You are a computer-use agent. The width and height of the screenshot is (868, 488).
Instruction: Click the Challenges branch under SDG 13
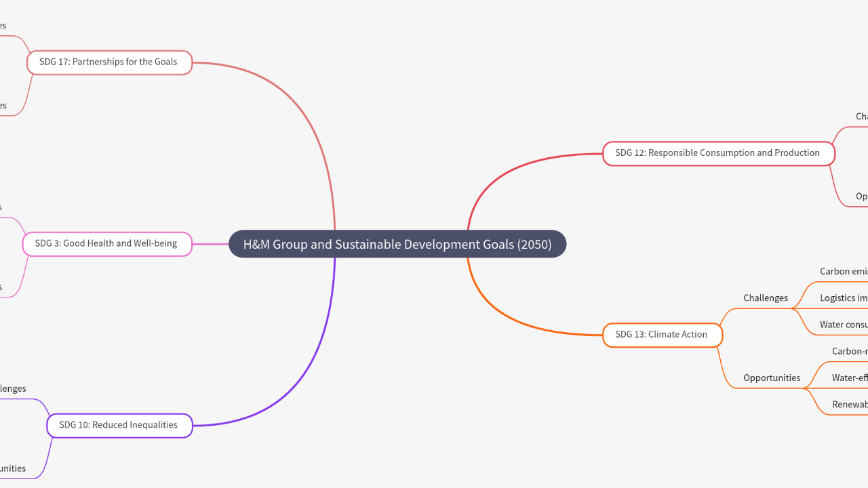(766, 298)
